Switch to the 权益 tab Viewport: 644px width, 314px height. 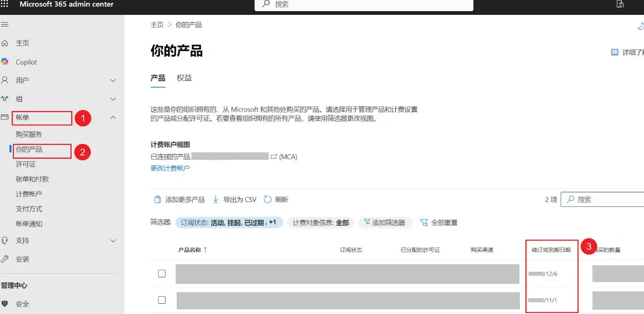click(184, 78)
